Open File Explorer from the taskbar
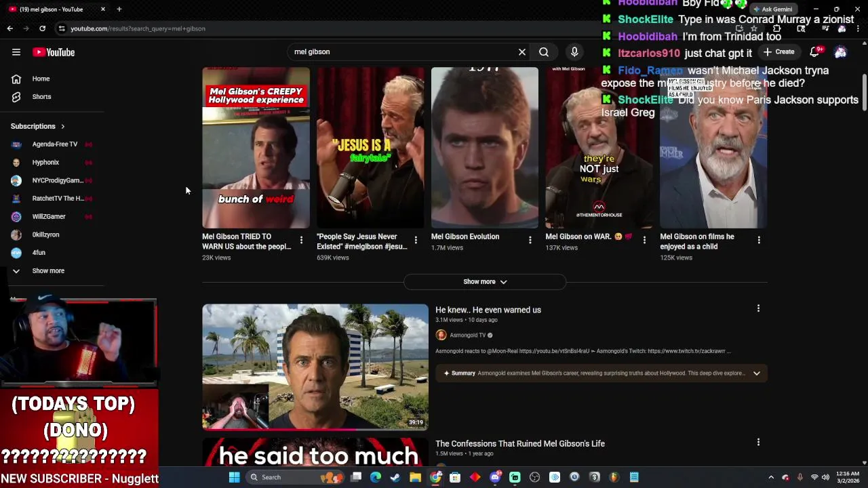This screenshot has width=868, height=488. [416, 477]
